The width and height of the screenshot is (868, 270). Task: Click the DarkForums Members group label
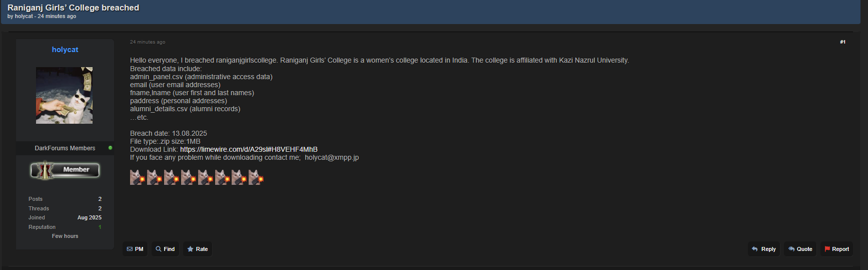(65, 148)
